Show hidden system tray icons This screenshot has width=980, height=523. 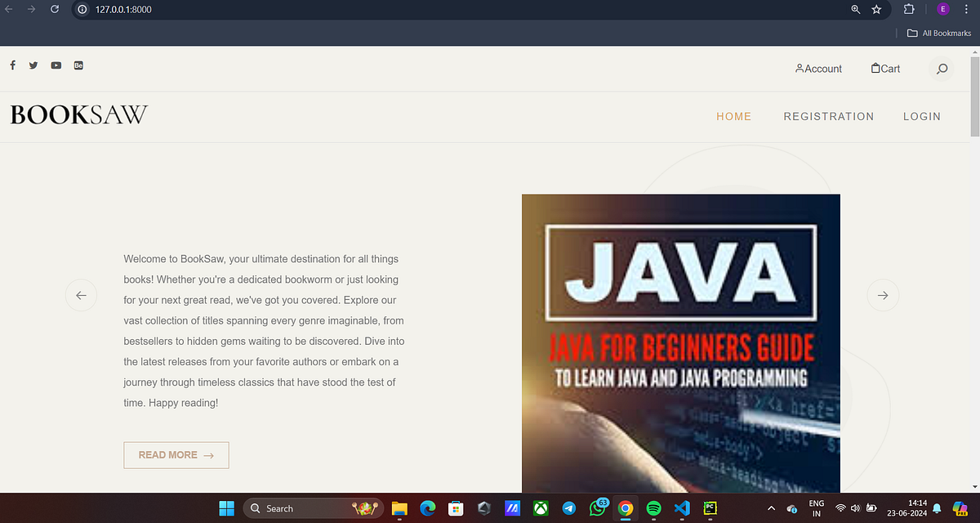(770, 507)
